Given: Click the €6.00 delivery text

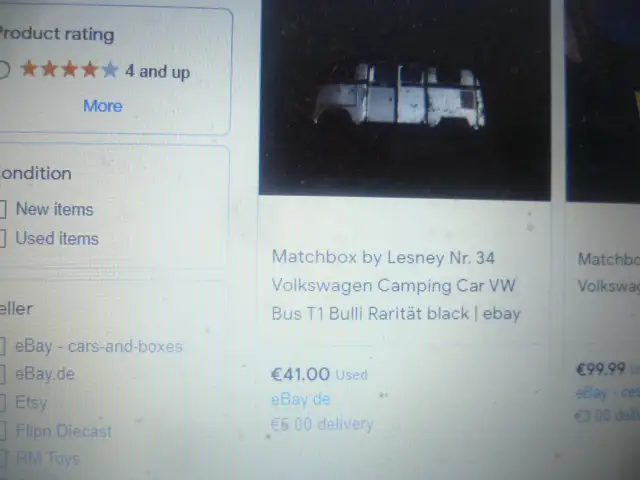Looking at the screenshot, I should click(x=322, y=424).
